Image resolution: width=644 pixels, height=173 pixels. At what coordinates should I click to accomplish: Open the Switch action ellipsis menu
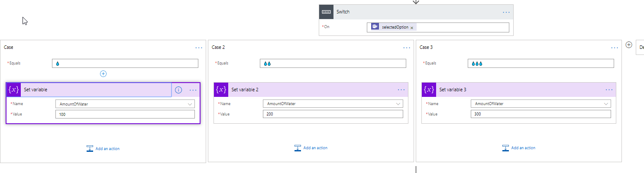(506, 12)
